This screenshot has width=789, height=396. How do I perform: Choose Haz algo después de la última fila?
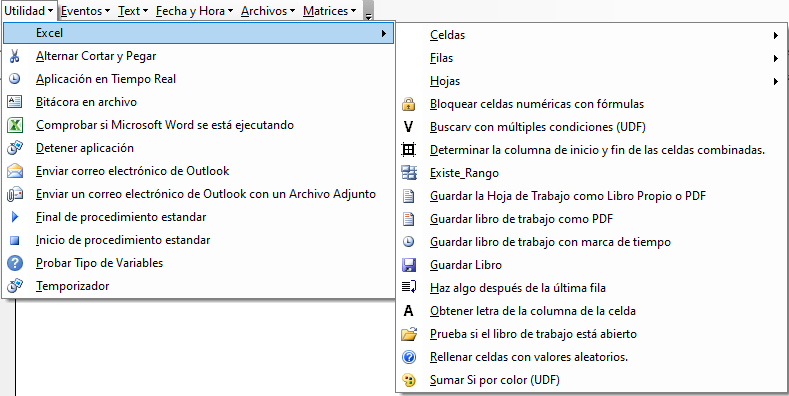click(x=592, y=288)
